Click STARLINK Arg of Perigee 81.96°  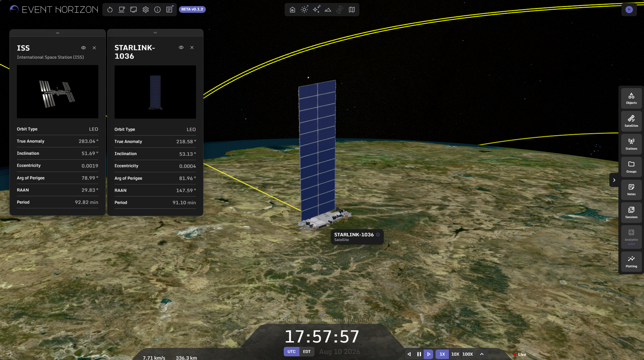click(x=187, y=178)
